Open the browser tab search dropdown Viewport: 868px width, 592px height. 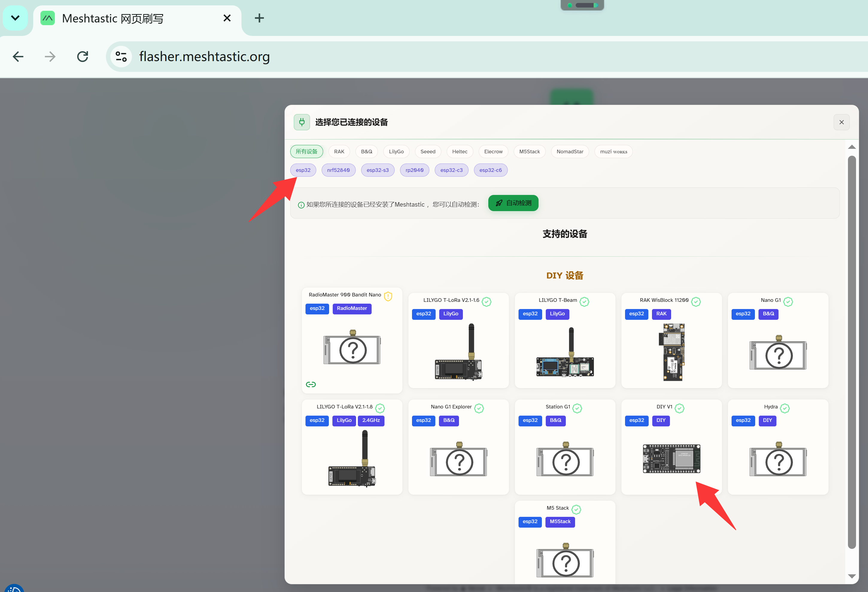(x=15, y=18)
